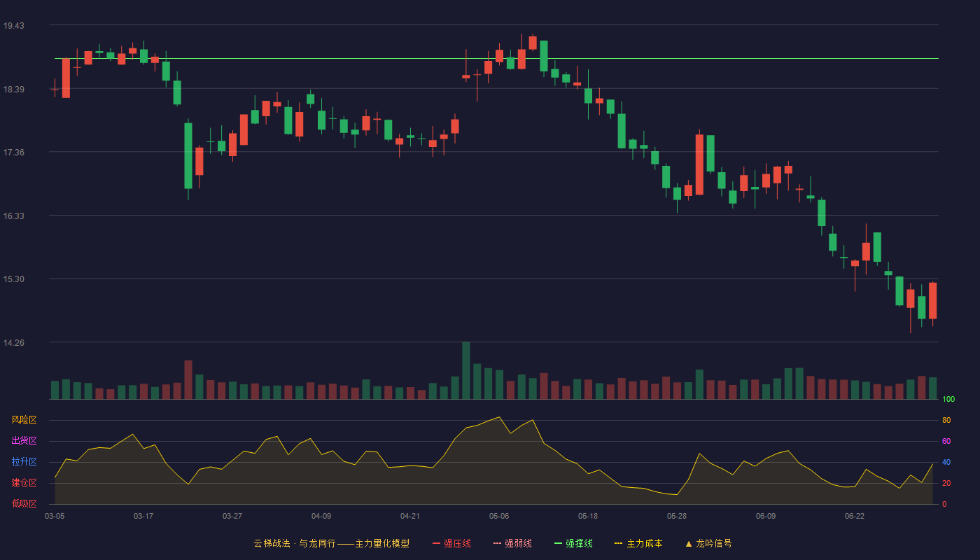
Task: Click the 低吸区 zone label
Action: click(x=24, y=503)
